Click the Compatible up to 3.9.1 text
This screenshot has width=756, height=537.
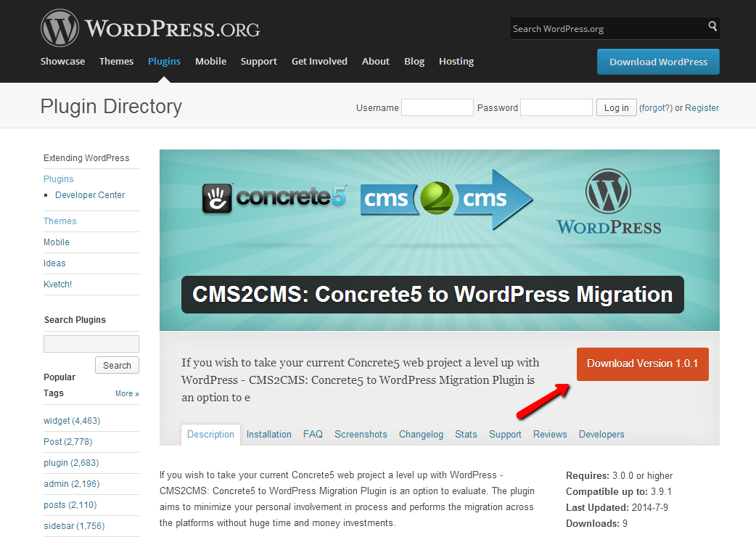point(619,492)
